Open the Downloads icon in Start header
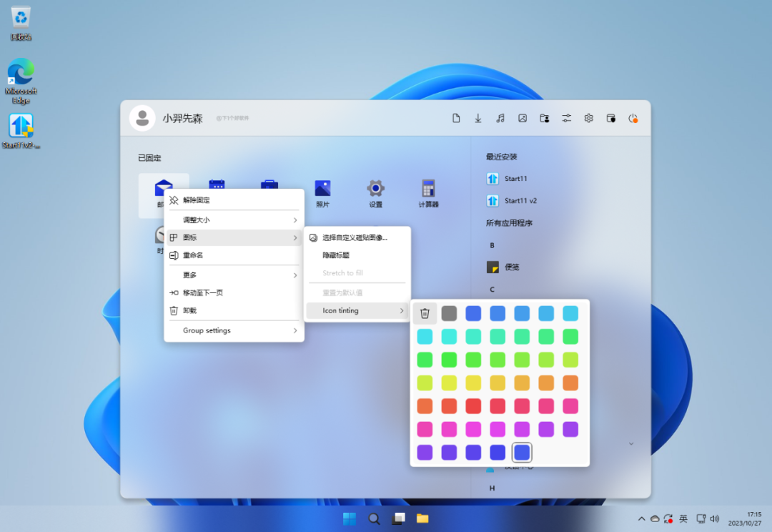The image size is (772, 532). coord(478,118)
